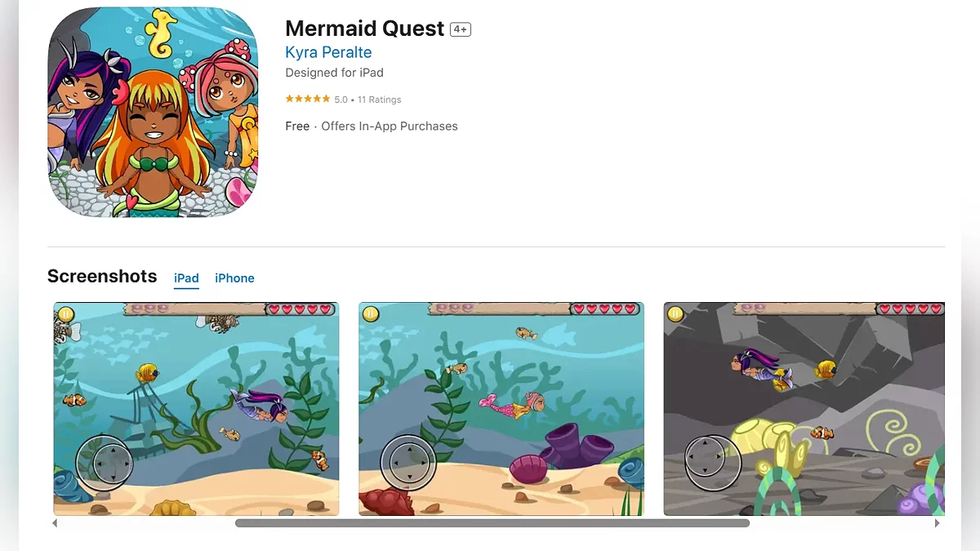Image resolution: width=980 pixels, height=551 pixels.
Task: Click the joystick control in second screenshot
Action: click(408, 463)
